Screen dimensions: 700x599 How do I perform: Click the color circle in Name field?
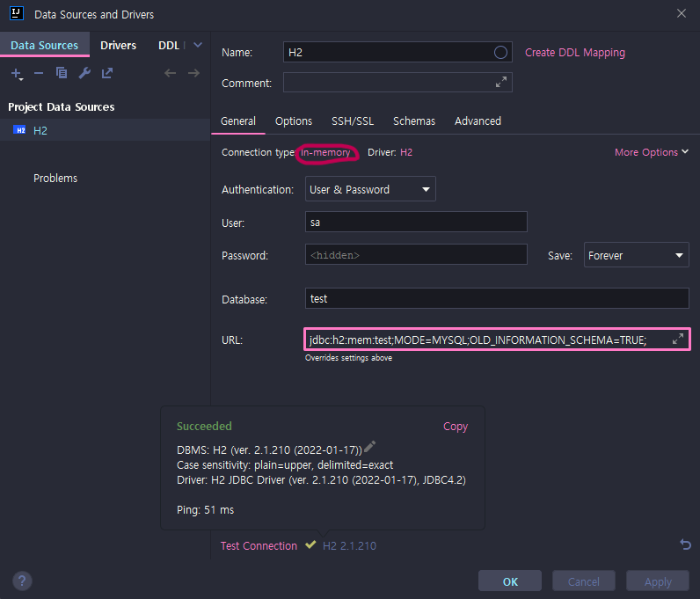tap(500, 52)
